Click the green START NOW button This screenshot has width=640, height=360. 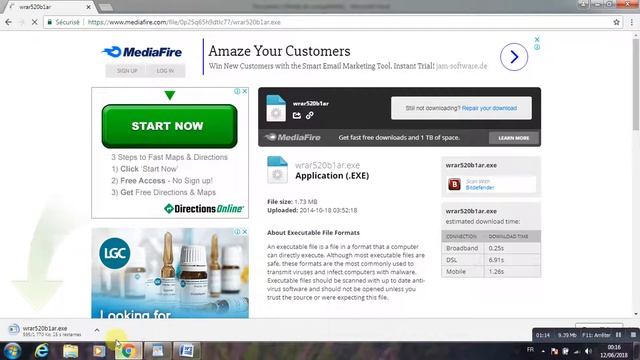169,126
